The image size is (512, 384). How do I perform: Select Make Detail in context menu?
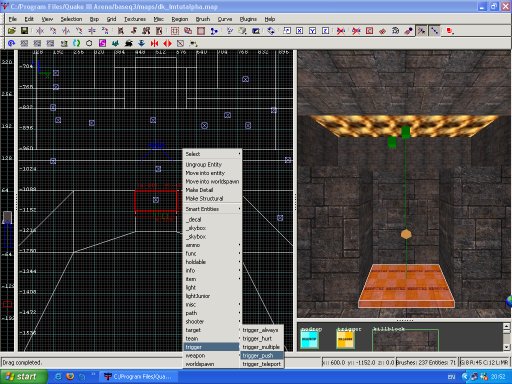pos(213,190)
